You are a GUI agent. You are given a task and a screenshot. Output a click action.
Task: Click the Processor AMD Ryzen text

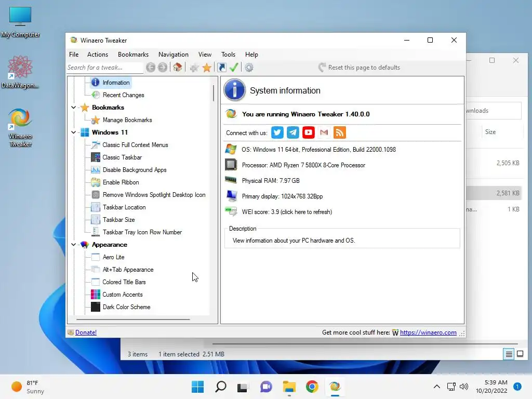303,165
